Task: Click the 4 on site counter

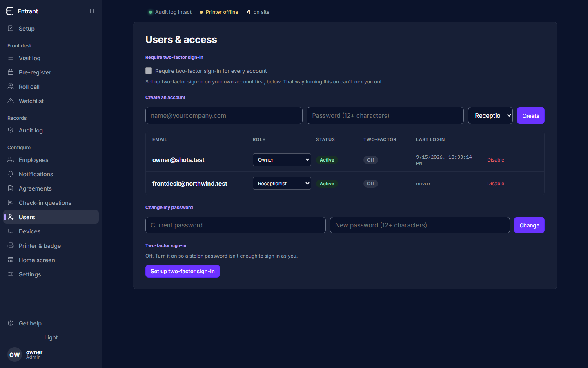Action: pos(258,12)
